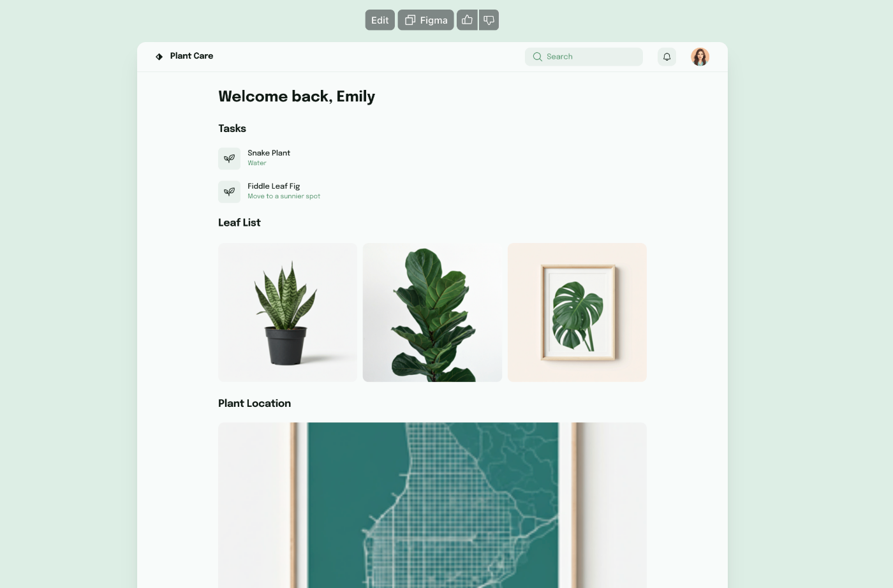Open Emily's profile avatar

click(700, 57)
